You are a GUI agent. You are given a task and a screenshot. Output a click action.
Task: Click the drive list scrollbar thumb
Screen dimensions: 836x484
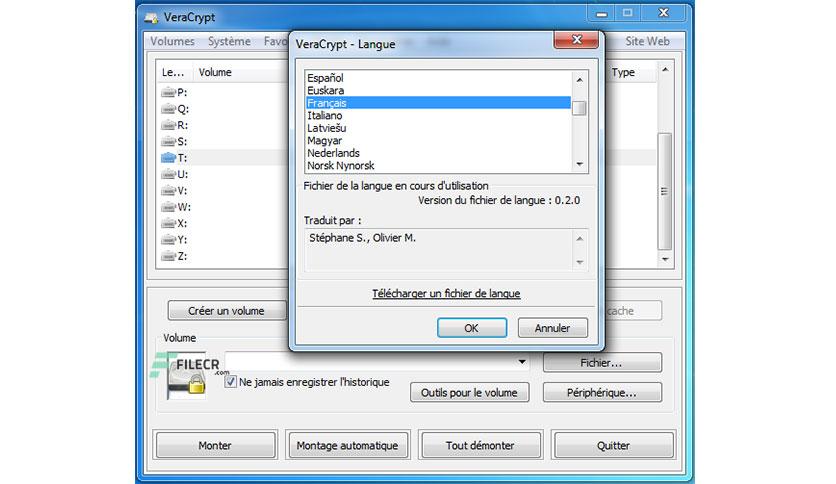point(664,191)
